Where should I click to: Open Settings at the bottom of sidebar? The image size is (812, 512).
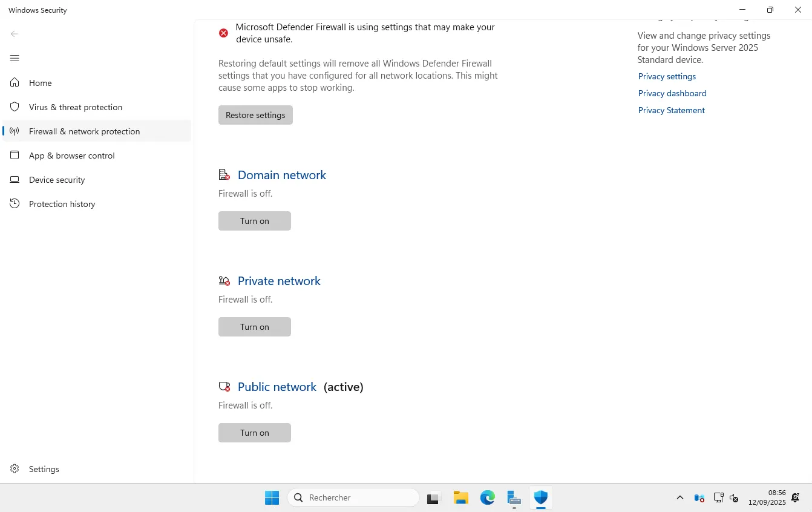click(x=44, y=469)
